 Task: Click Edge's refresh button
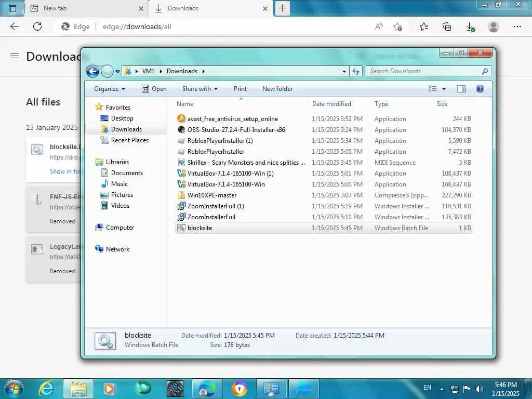37,26
